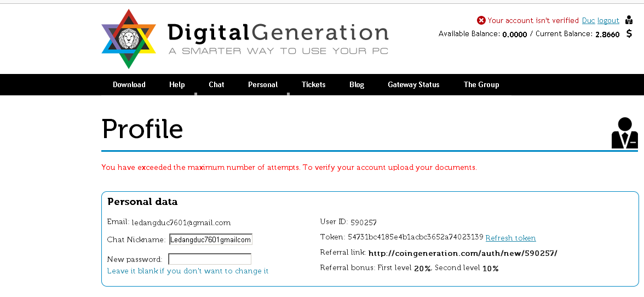
Task: Open The Group menu item
Action: click(x=481, y=84)
